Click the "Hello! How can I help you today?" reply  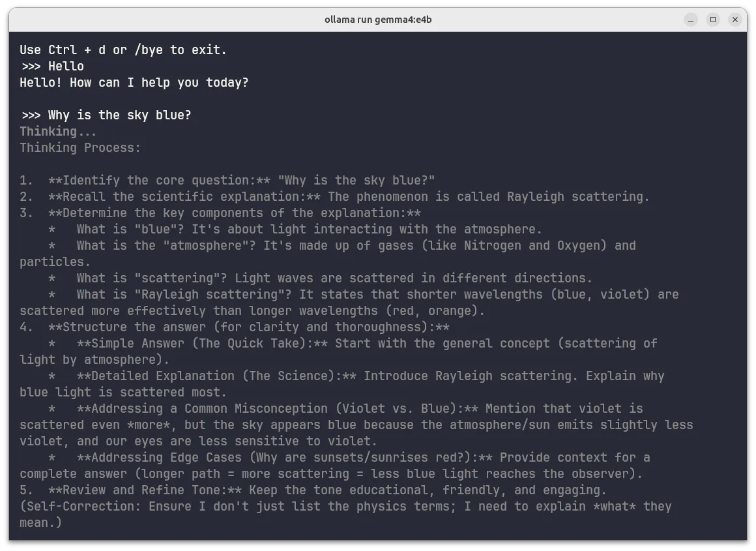tap(134, 83)
